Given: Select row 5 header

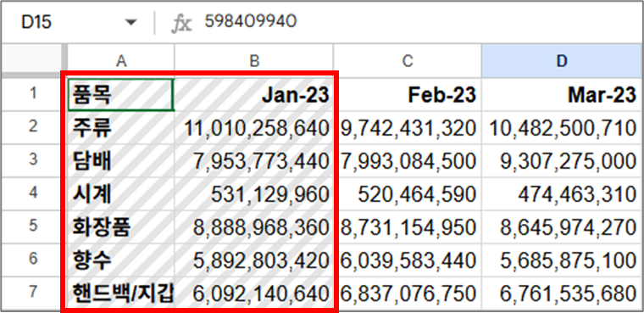Looking at the screenshot, I should point(33,226).
